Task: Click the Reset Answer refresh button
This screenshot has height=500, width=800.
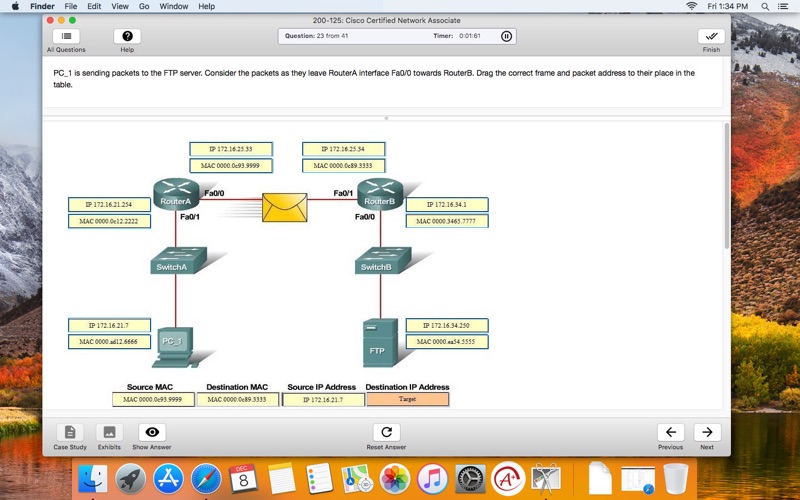Action: click(x=386, y=432)
